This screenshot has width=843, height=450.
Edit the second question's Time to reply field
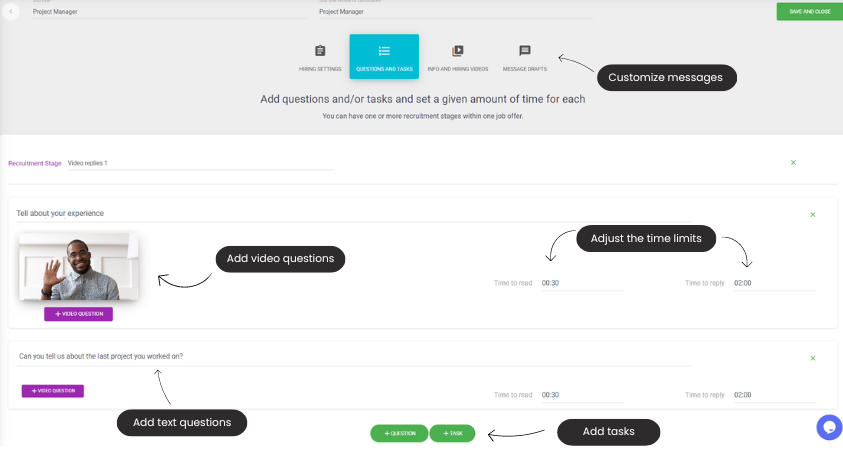[774, 395]
